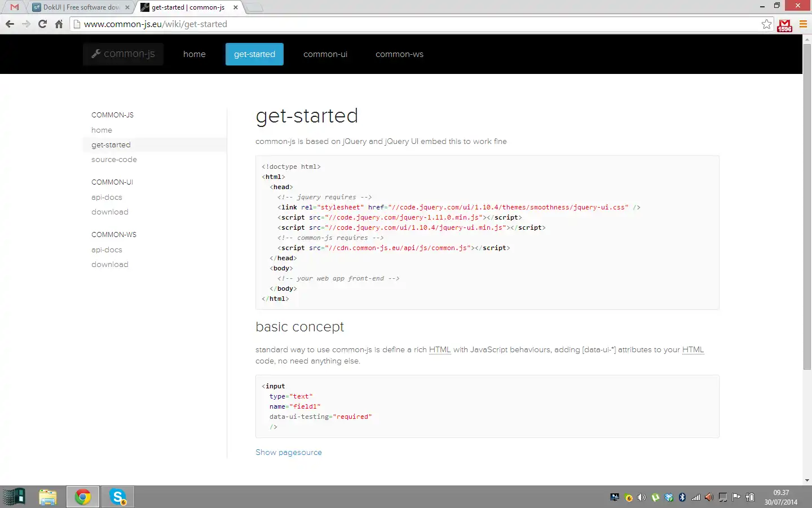Click the touchpad tray icon
The height and width of the screenshot is (508, 812).
[x=723, y=497]
